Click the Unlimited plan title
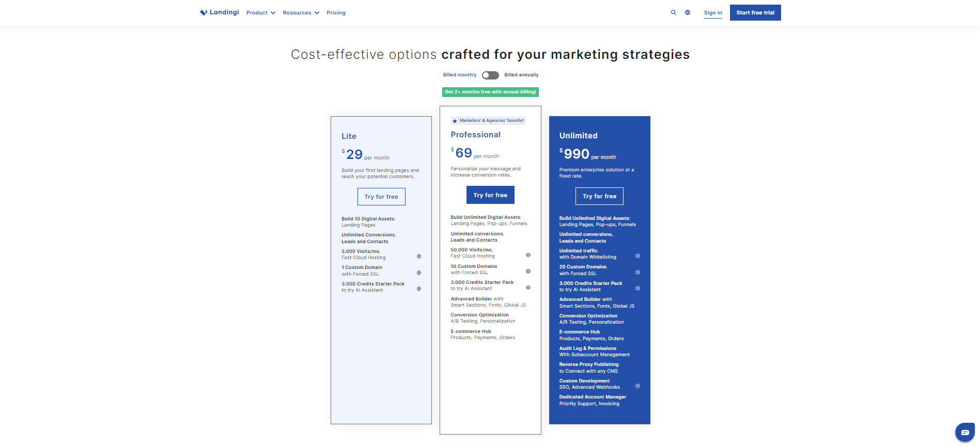 [578, 136]
